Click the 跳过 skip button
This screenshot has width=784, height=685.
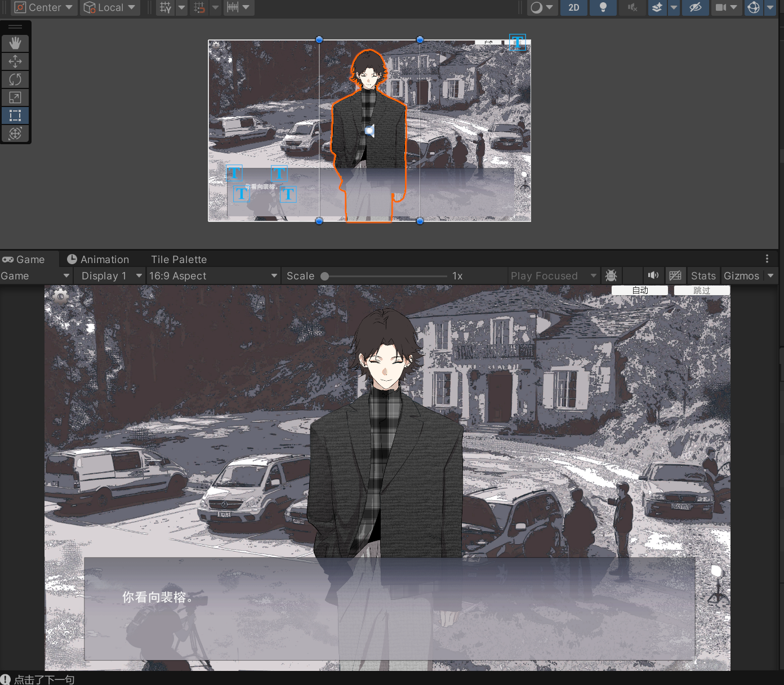702,290
